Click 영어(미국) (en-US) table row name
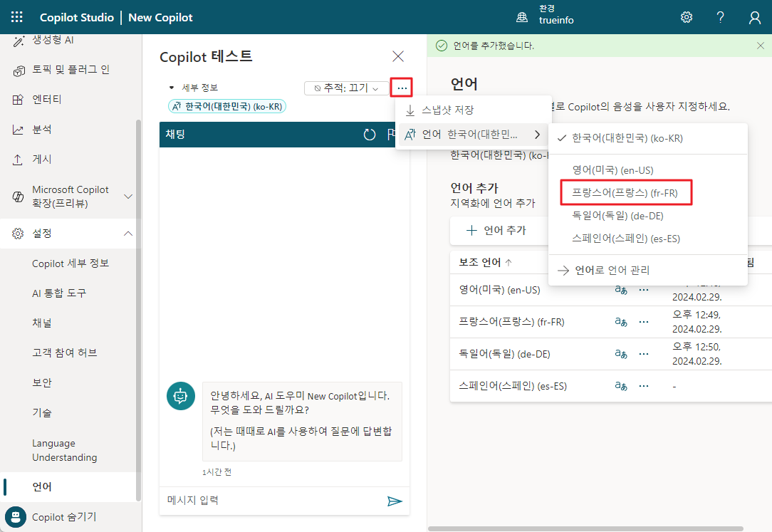Viewport: 772px width, 532px height. point(499,290)
